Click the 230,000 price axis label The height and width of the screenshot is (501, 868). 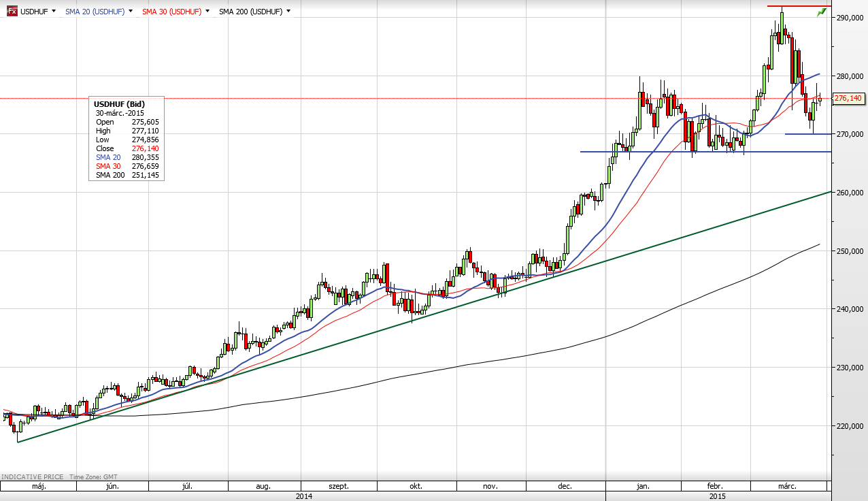pyautogui.click(x=850, y=368)
